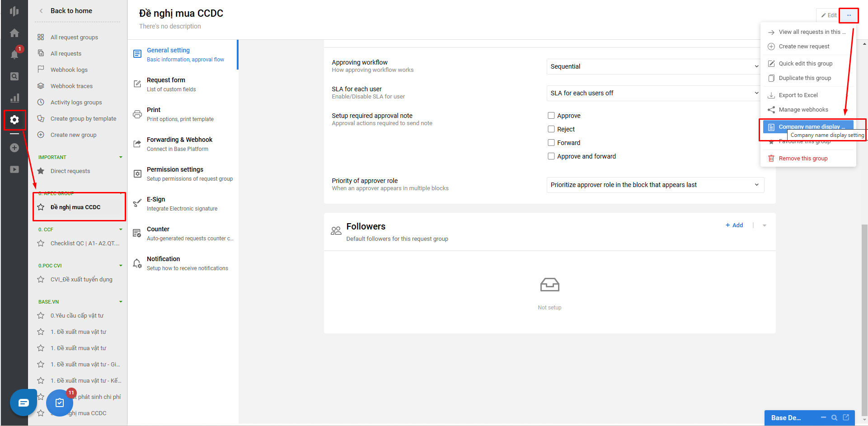
Task: Open the Request form tab
Action: [183, 84]
